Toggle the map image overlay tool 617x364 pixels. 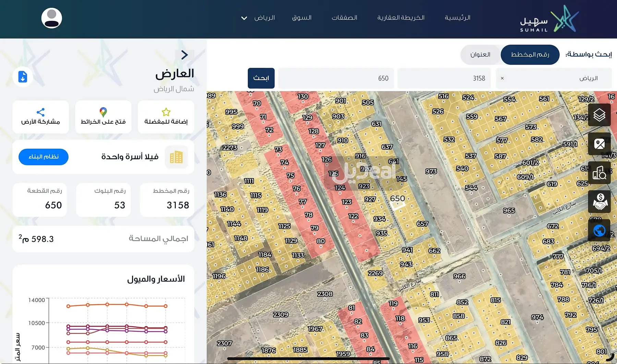pyautogui.click(x=599, y=144)
